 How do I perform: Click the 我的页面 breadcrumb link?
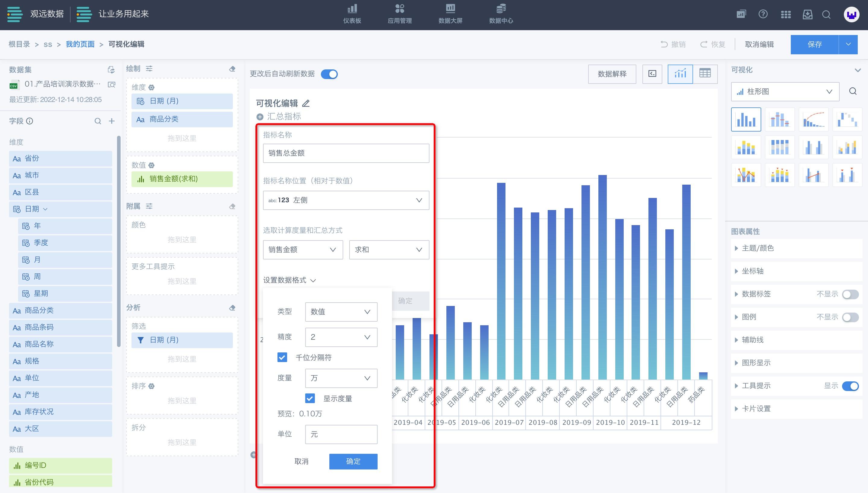click(80, 44)
